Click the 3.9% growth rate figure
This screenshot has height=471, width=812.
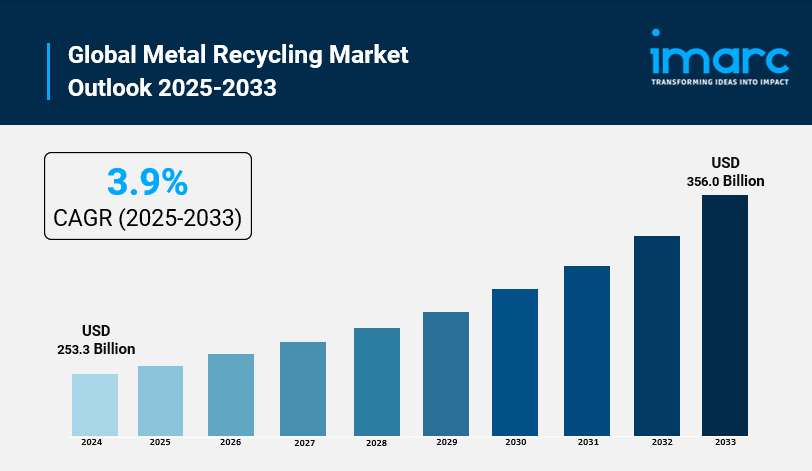(147, 182)
